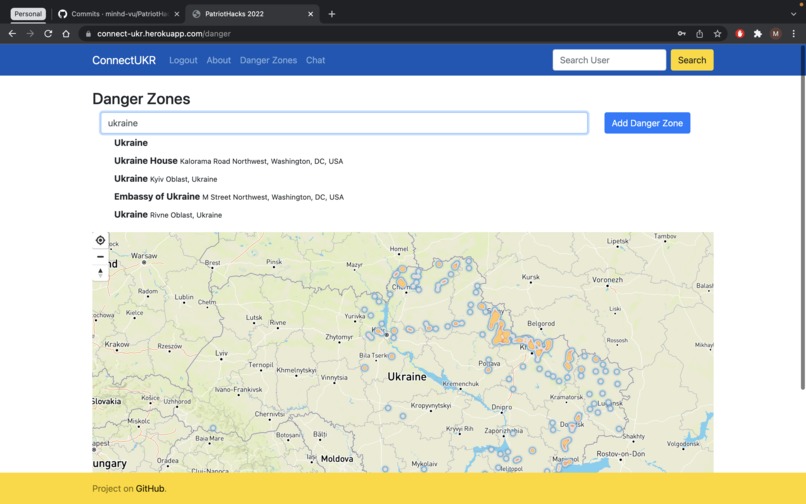Choose Ukraine Kyiv Oblast suggestion
The height and width of the screenshot is (504, 806).
click(x=166, y=179)
